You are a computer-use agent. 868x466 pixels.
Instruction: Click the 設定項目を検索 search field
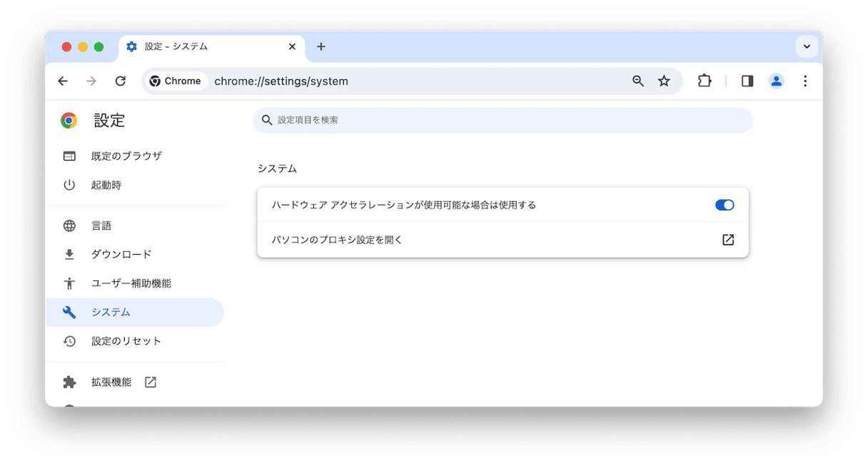click(x=503, y=121)
